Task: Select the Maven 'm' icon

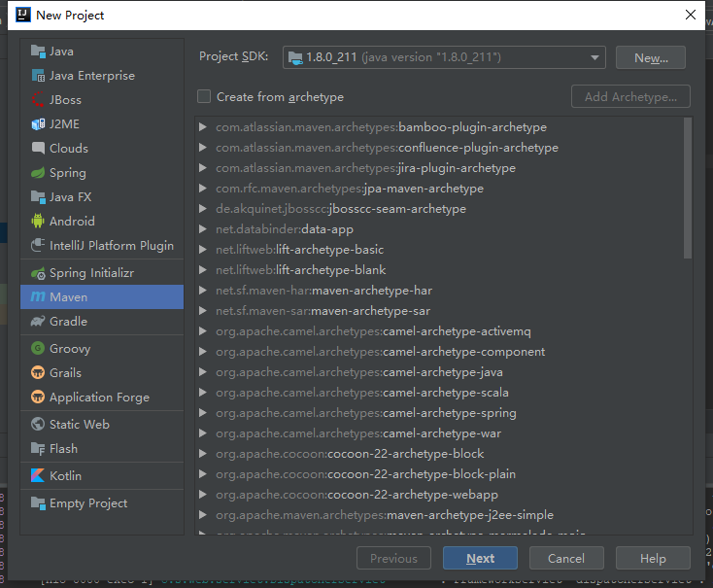Action: [x=38, y=296]
